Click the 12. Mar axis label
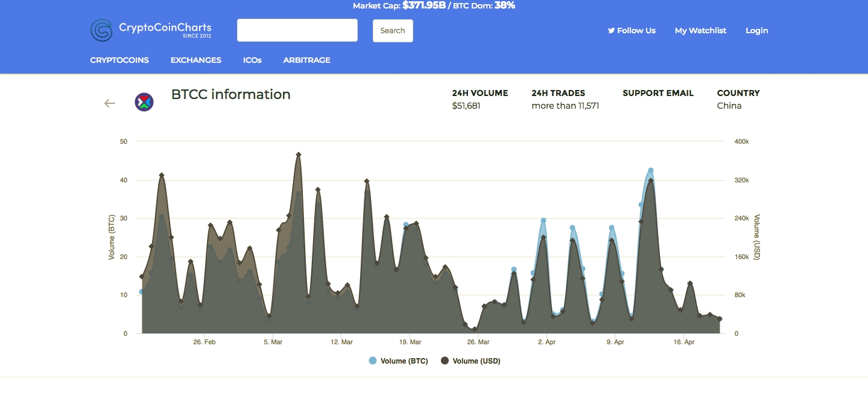Image resolution: width=868 pixels, height=398 pixels. click(x=341, y=342)
